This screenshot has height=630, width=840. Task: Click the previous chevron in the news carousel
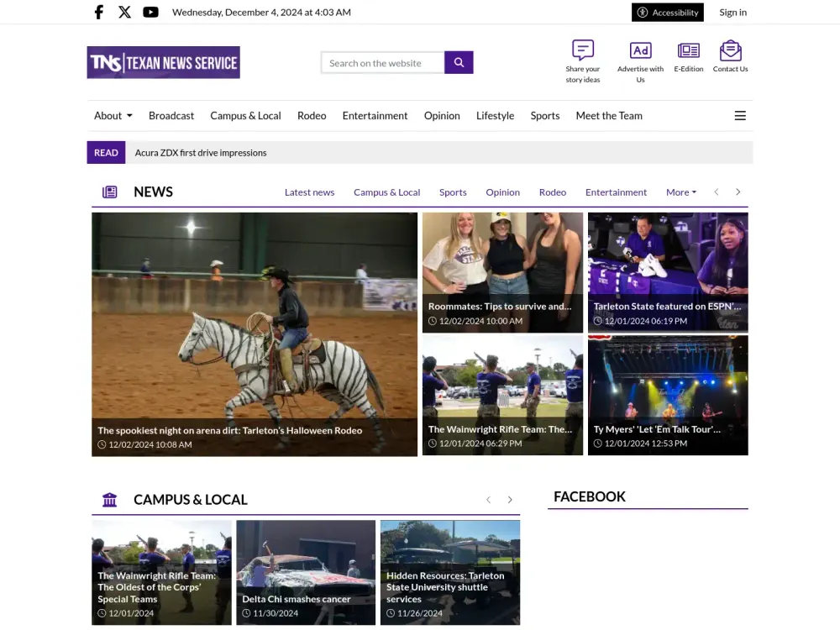[x=717, y=192]
